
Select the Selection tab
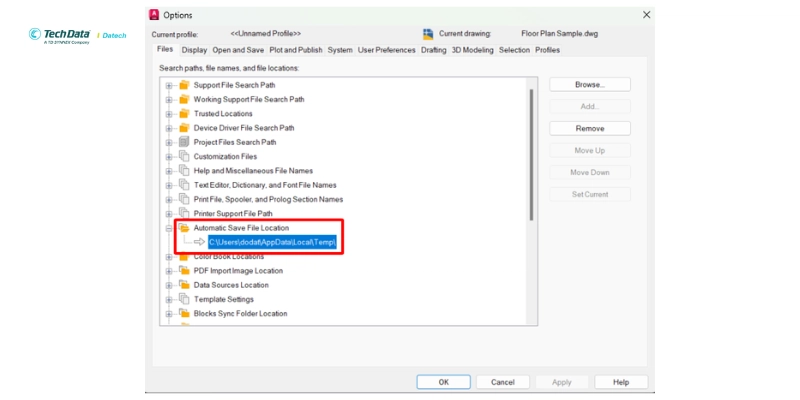514,50
